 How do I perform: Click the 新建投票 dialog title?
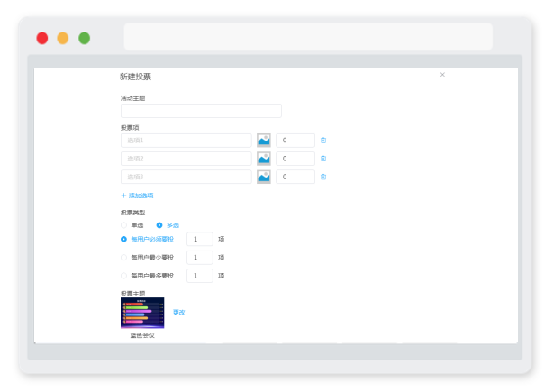click(x=136, y=77)
